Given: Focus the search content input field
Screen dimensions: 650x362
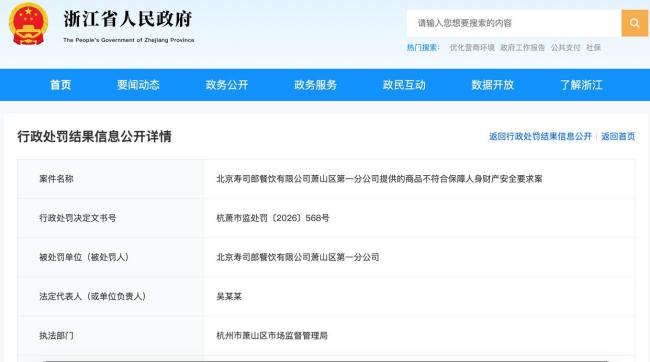Looking at the screenshot, I should coord(514,23).
